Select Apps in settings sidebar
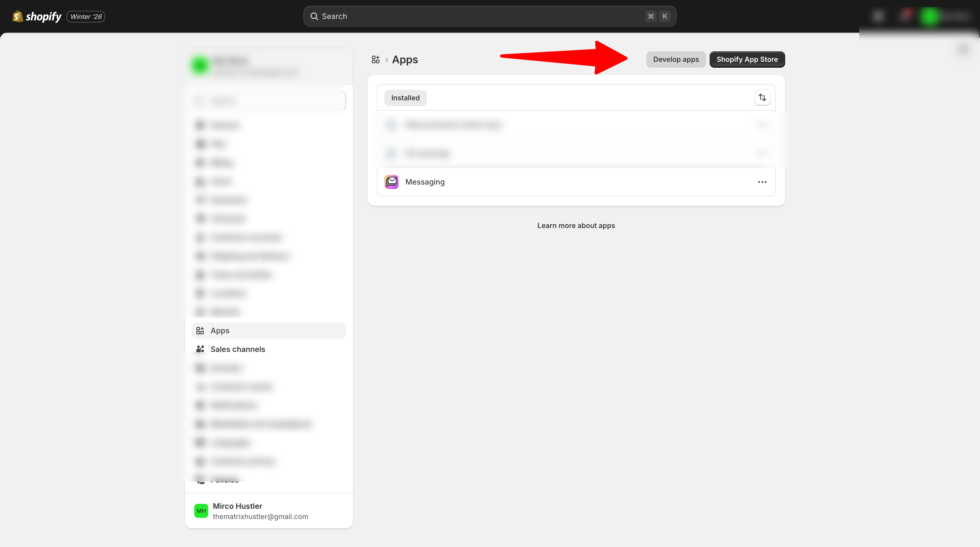980x547 pixels. [220, 331]
